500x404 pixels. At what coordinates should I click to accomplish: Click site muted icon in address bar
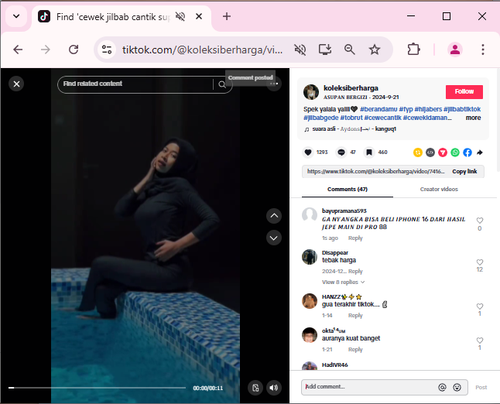[x=300, y=50]
